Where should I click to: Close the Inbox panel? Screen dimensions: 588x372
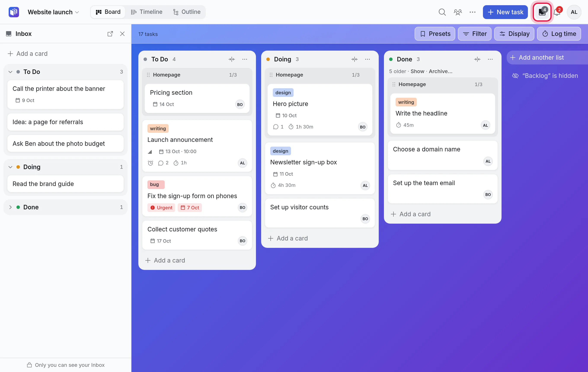pos(122,34)
